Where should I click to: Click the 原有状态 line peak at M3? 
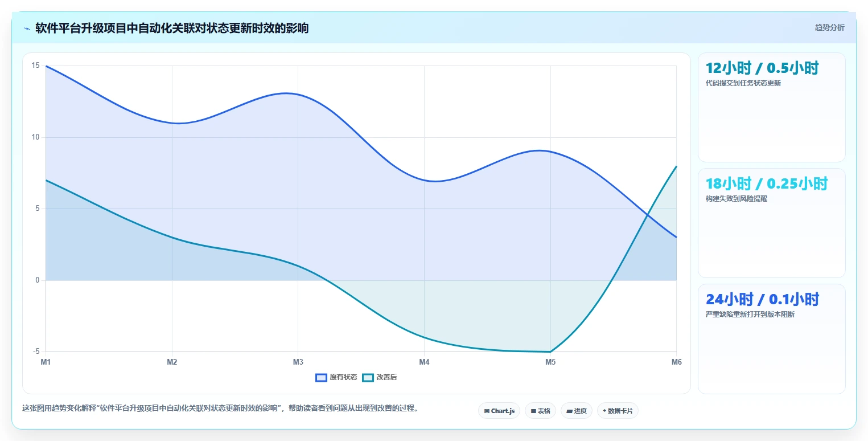coord(298,94)
